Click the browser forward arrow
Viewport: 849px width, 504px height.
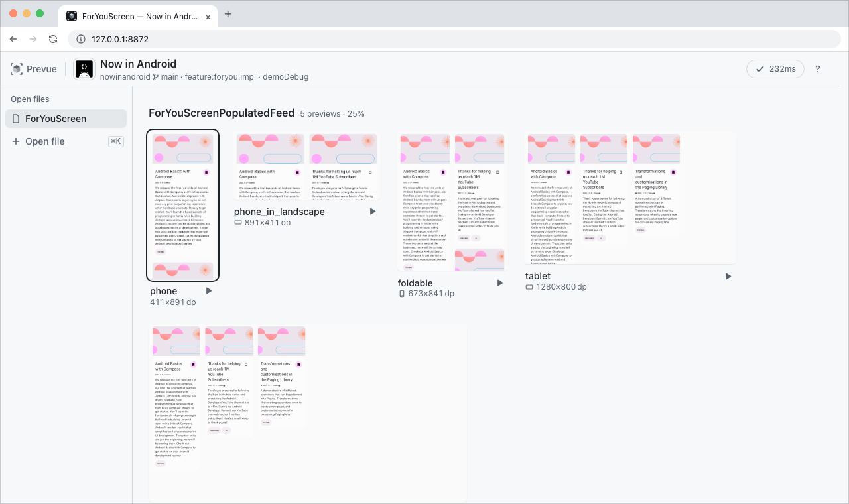[33, 39]
